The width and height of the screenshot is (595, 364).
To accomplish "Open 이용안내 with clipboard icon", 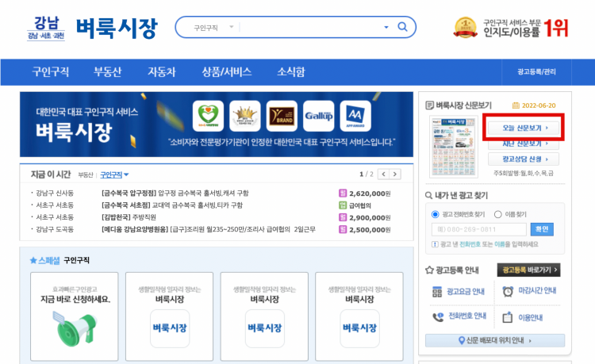I will coord(522,317).
